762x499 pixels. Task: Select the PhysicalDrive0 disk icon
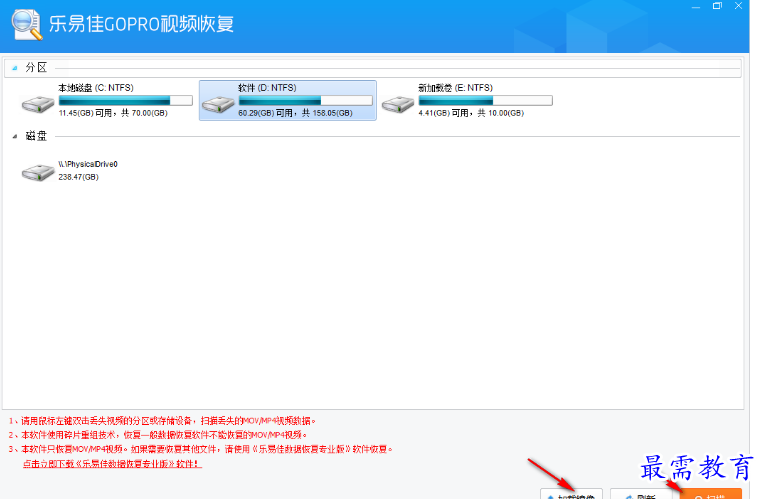click(38, 172)
